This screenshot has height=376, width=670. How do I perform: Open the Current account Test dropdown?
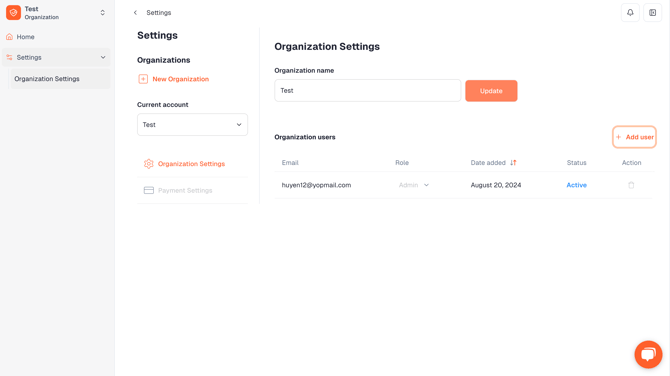[192, 125]
